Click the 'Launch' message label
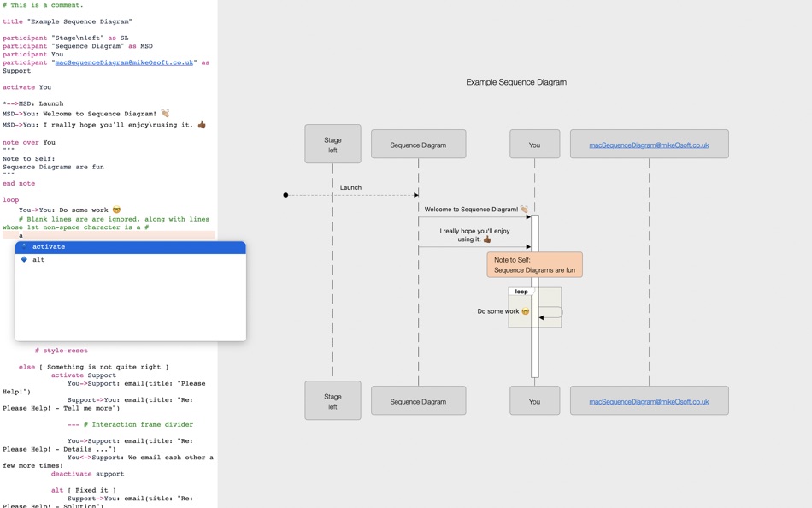The height and width of the screenshot is (508, 812). tap(350, 187)
